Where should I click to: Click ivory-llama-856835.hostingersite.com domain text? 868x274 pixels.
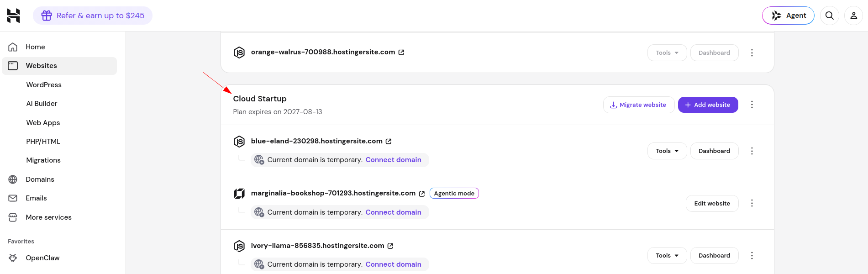318,246
